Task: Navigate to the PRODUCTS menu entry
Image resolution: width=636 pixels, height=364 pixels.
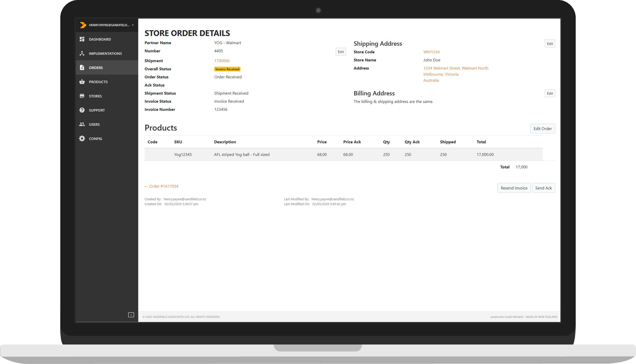Action: tap(98, 82)
